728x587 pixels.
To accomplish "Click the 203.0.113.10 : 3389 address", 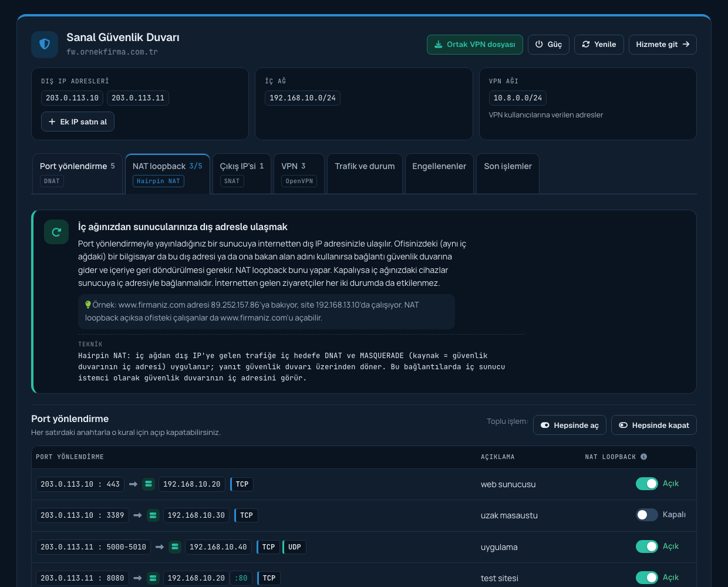I will tap(82, 515).
